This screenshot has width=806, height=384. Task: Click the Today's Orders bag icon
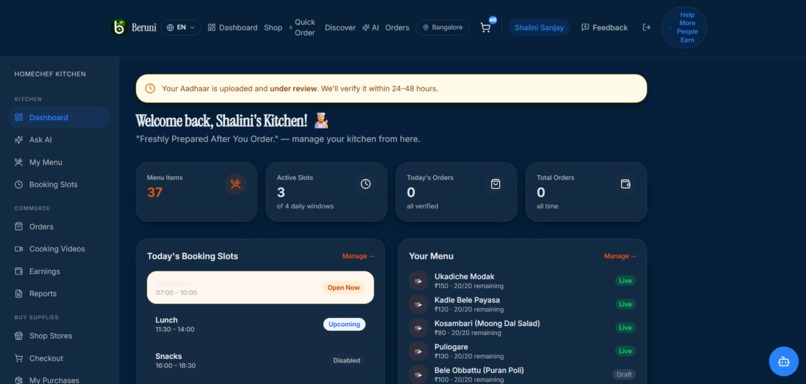pyautogui.click(x=496, y=184)
